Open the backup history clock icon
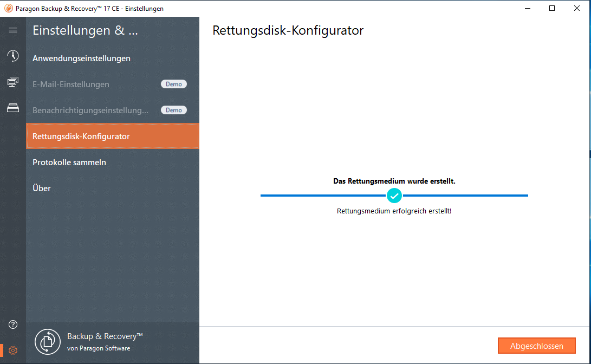591x364 pixels. pos(13,56)
